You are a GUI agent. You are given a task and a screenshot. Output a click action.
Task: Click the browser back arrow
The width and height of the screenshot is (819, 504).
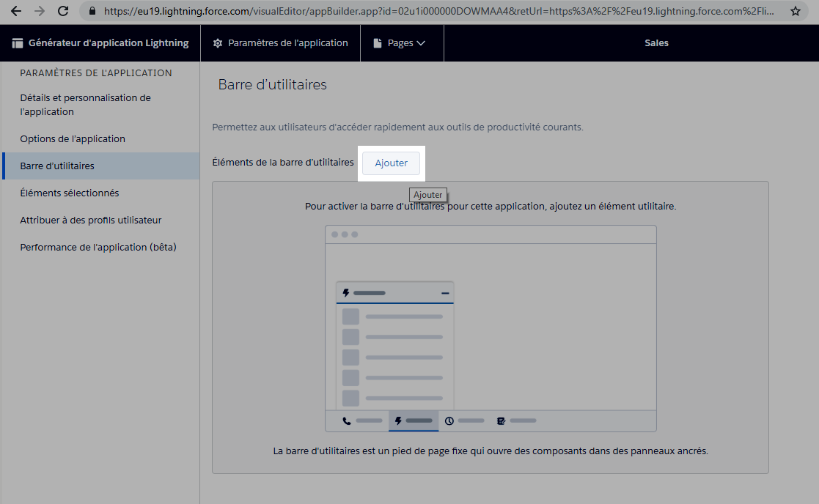[15, 11]
